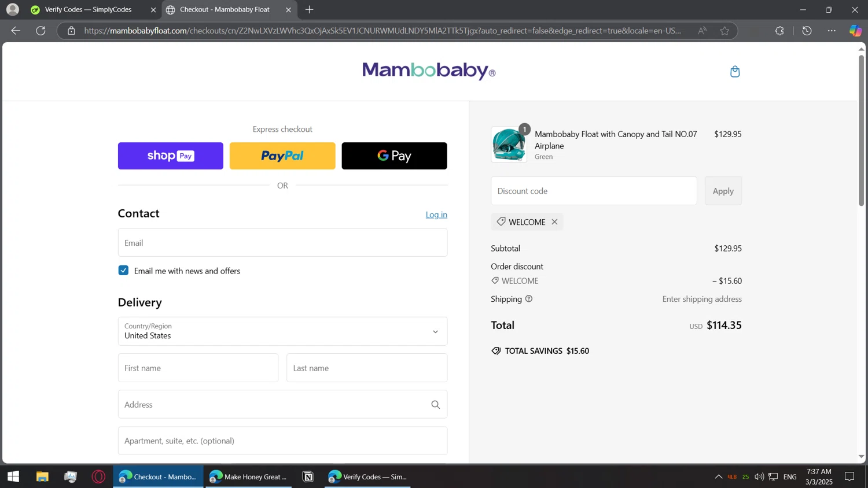
Task: Close the Verify Codes SimplyCodes tab
Action: (153, 10)
